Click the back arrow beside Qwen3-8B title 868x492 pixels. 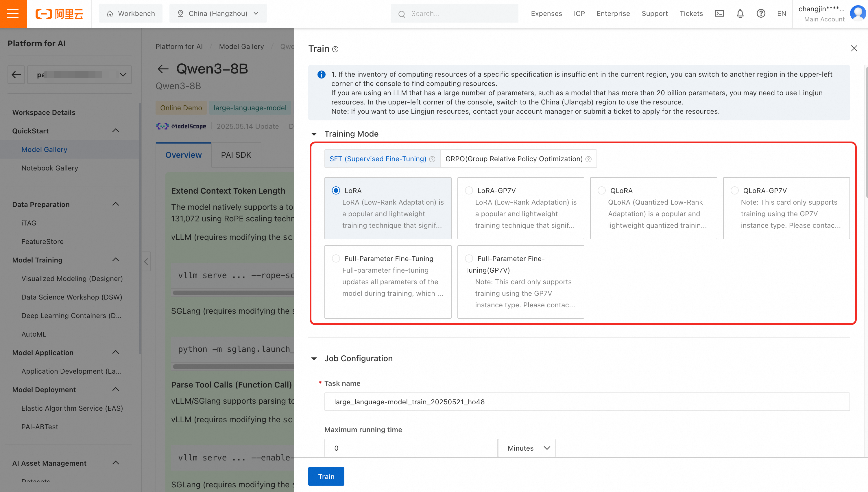click(x=163, y=69)
